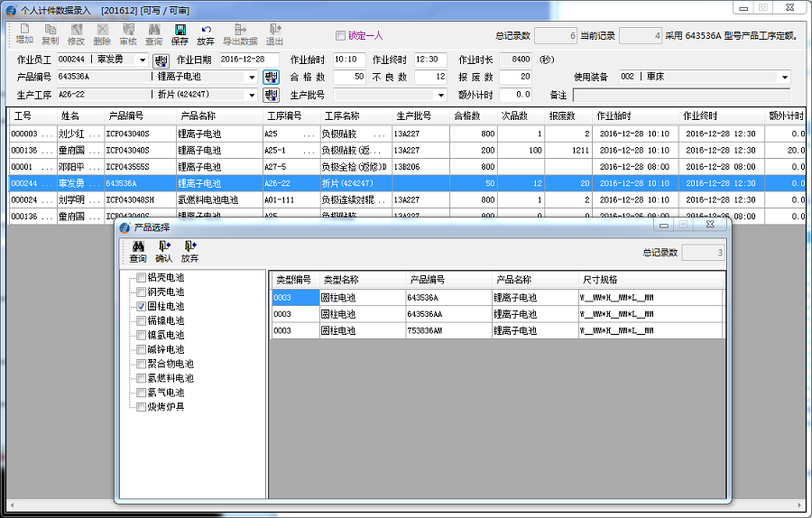The height and width of the screenshot is (518, 812).
Task: Click the 导出数据 export icon
Action: [x=240, y=35]
